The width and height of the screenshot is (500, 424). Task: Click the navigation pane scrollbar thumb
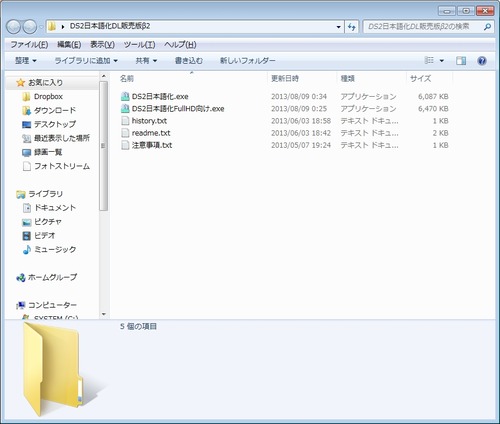(x=104, y=146)
